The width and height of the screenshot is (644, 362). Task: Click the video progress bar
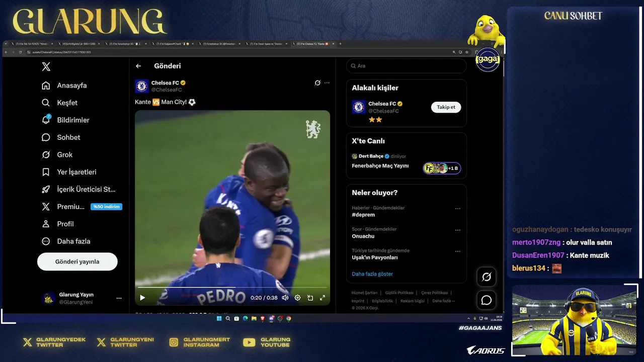[232, 288]
